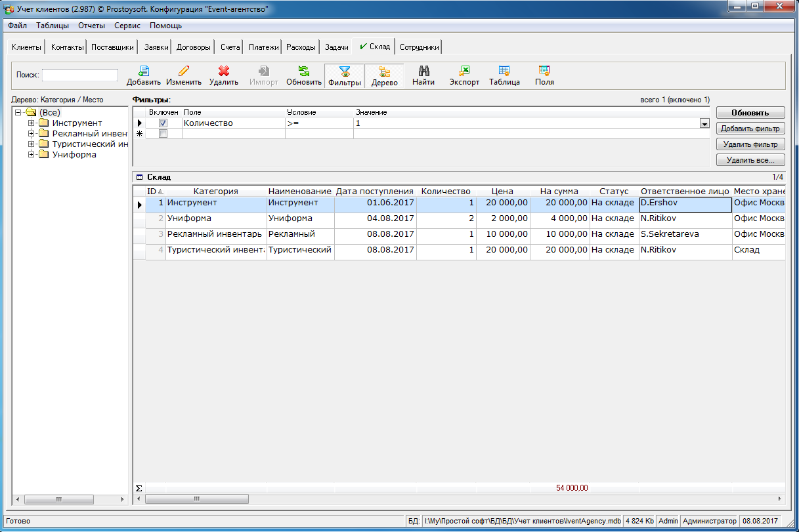The width and height of the screenshot is (799, 532).
Task: Toggle the Фильтры (Filters) toolbar icon
Action: pyautogui.click(x=344, y=72)
